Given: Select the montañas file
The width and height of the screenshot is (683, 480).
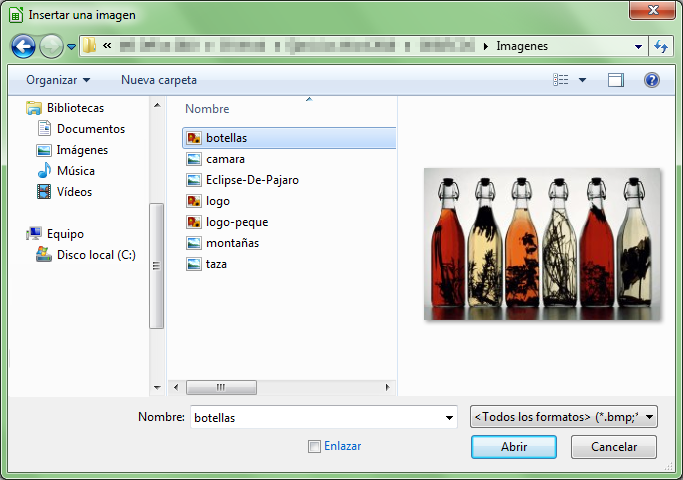Looking at the screenshot, I should (x=232, y=243).
